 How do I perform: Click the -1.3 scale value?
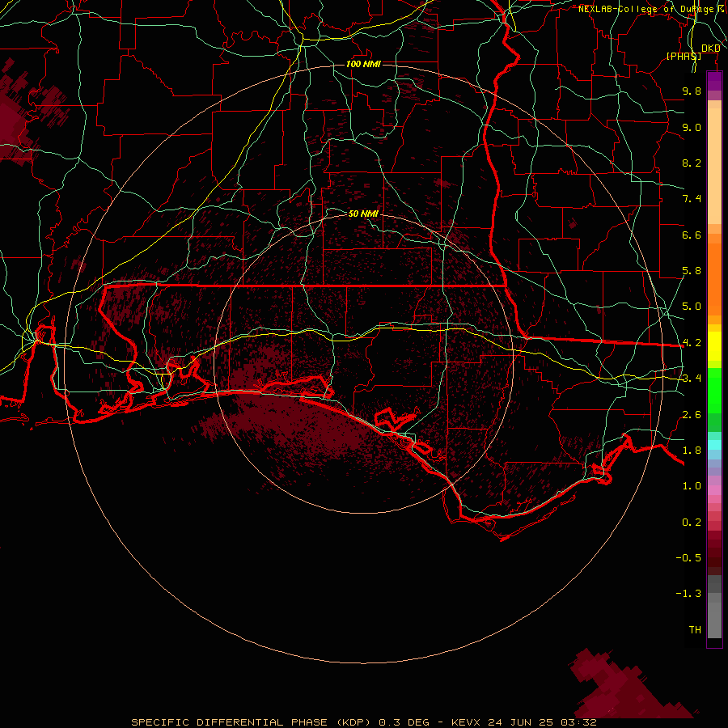tap(688, 594)
